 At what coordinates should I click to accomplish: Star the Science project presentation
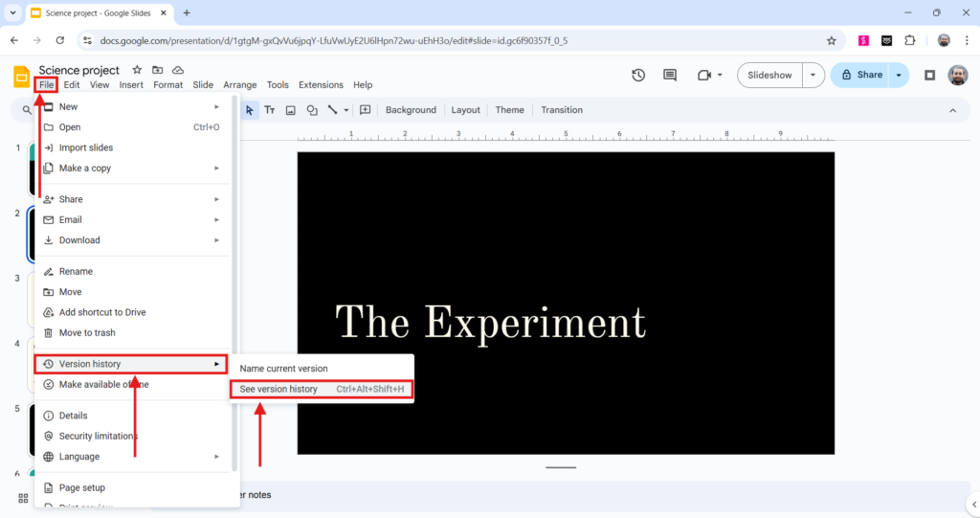point(137,70)
